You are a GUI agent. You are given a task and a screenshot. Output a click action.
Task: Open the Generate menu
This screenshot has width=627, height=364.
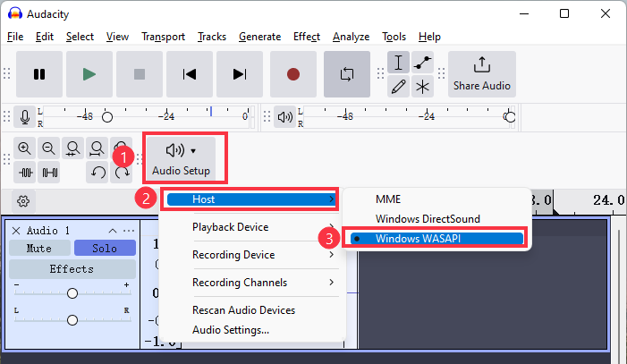click(259, 37)
